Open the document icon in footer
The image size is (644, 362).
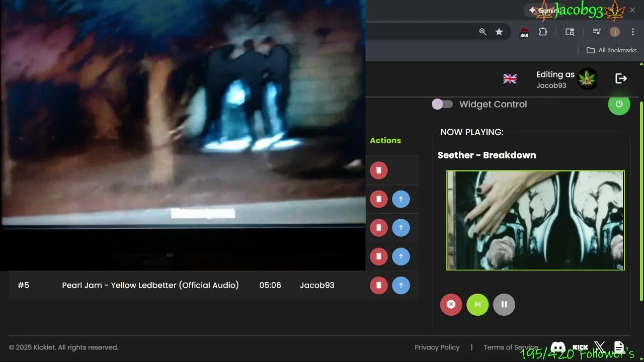[x=619, y=347]
